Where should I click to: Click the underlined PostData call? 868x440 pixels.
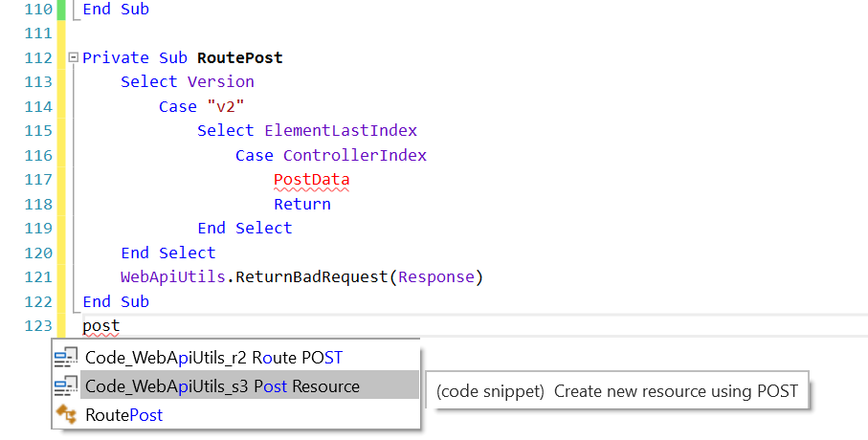311,180
